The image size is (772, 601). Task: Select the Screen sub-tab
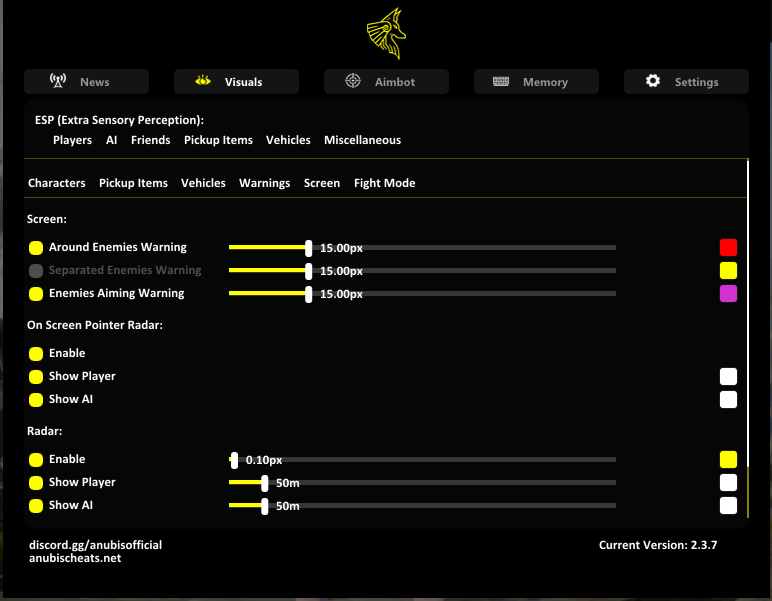[x=322, y=183]
